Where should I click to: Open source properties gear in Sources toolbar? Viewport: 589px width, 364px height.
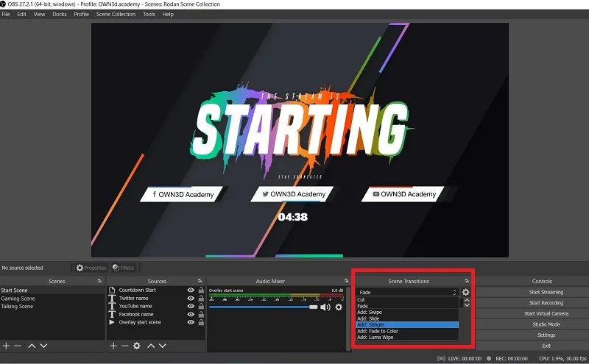pyautogui.click(x=137, y=346)
